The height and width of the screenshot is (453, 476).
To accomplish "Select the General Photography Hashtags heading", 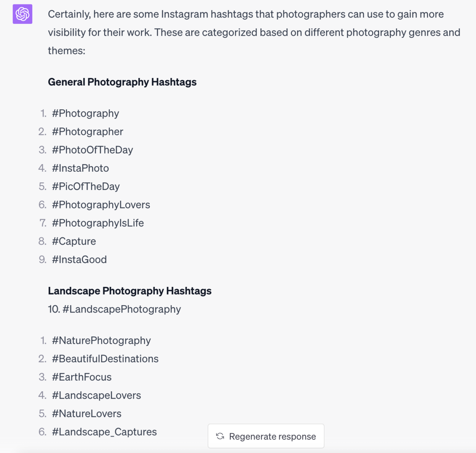I will (122, 82).
